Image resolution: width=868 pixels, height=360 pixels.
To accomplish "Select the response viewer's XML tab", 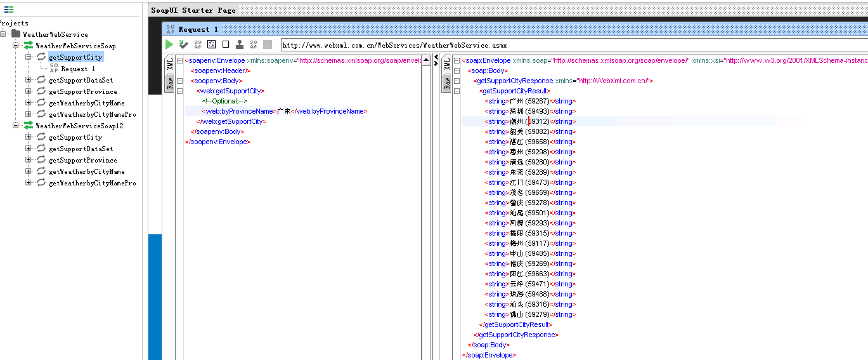I will (x=447, y=64).
